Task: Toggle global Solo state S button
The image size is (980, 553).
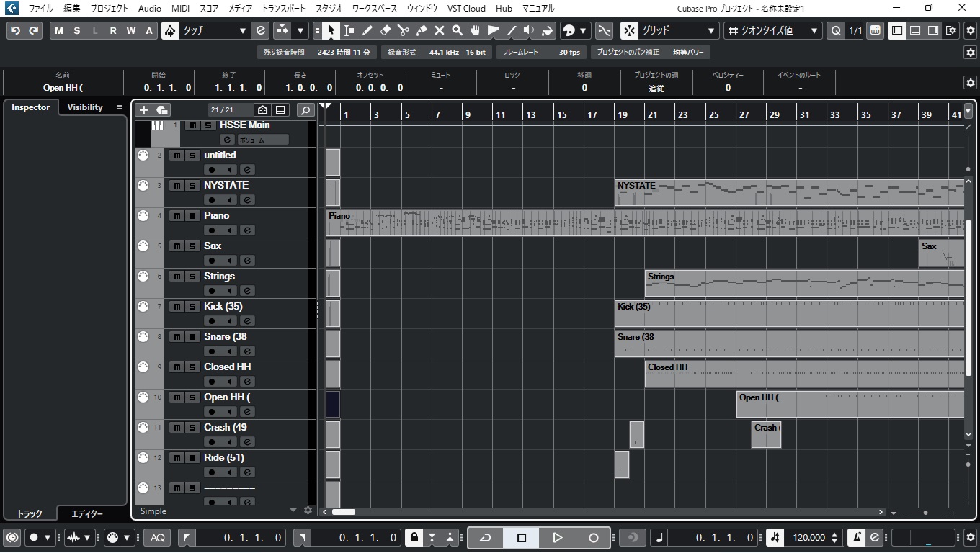Action: pos(77,31)
